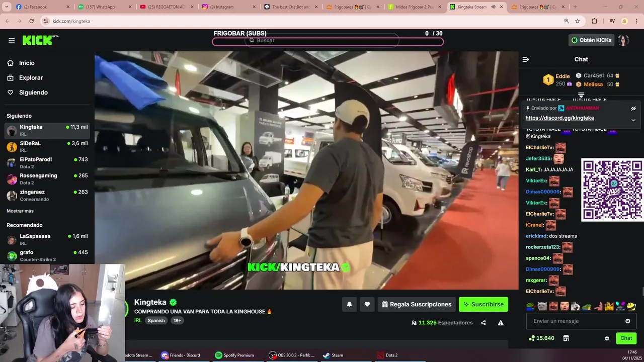Reload the page

point(31,21)
